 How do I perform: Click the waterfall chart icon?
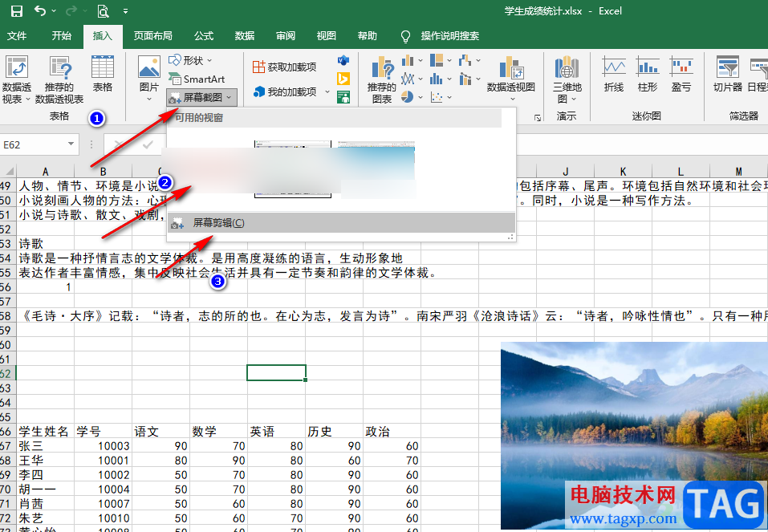pyautogui.click(x=465, y=60)
